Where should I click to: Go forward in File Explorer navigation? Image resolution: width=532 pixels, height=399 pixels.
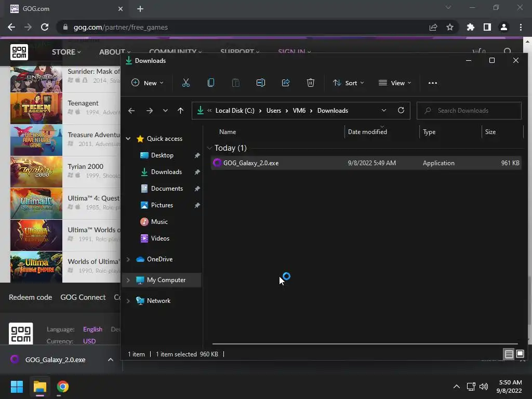click(x=149, y=111)
